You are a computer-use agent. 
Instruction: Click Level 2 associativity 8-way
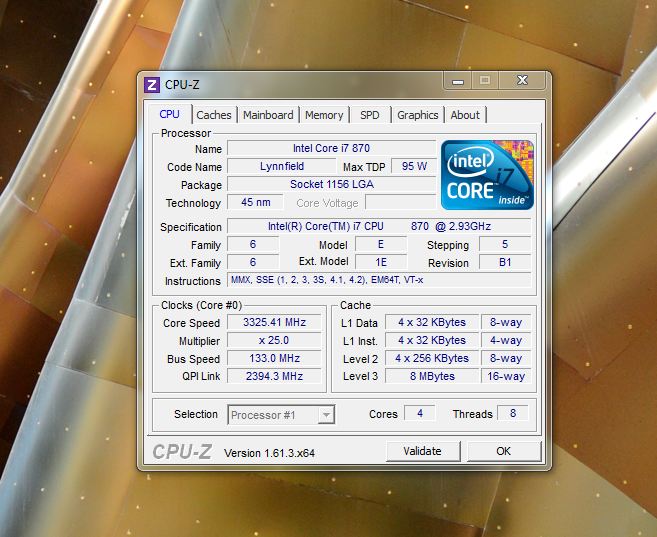[x=506, y=359]
